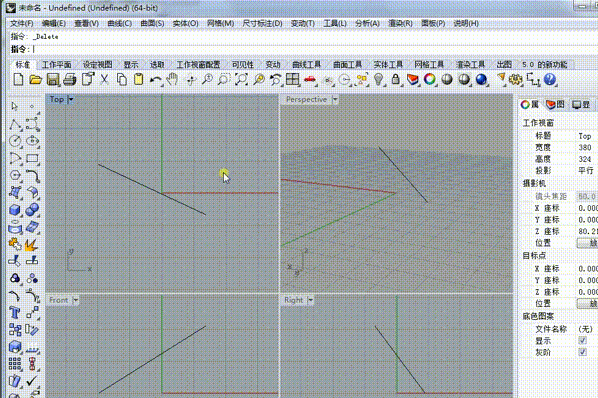Image resolution: width=598 pixels, height=398 pixels.
Task: Click the checkmark check objects icon
Action: pos(32,381)
